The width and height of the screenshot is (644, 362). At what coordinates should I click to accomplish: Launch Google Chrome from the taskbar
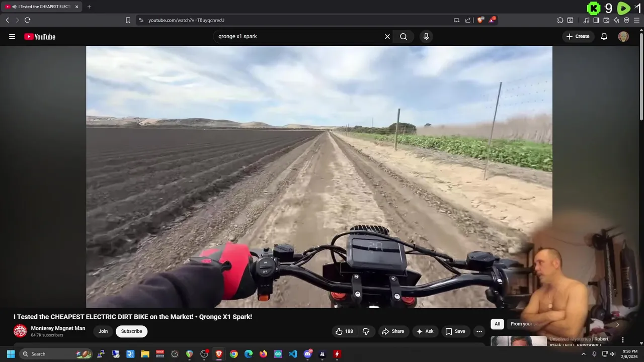[233, 354]
